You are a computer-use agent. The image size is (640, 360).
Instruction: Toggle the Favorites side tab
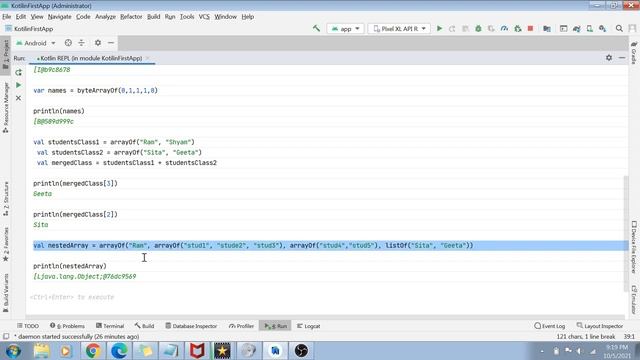pos(6,244)
